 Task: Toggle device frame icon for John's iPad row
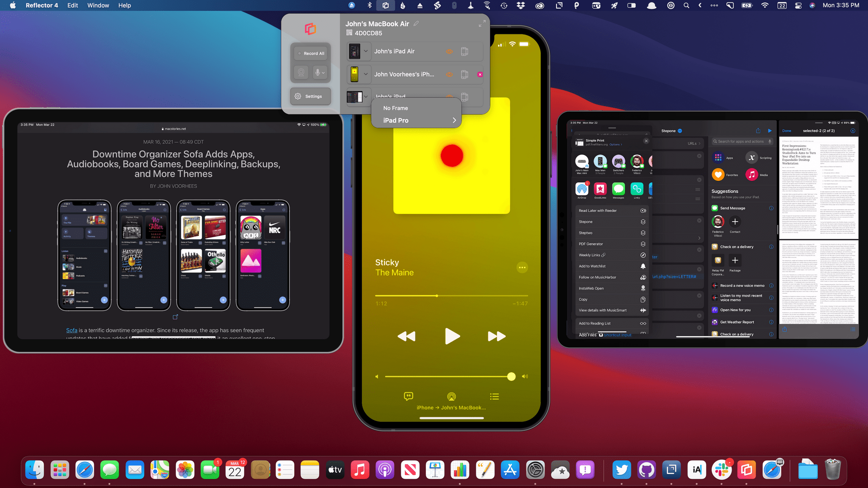click(x=465, y=97)
